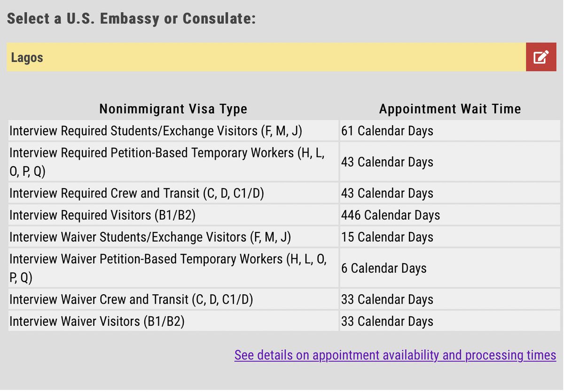Click the Appointment Wait Time column header

click(450, 109)
